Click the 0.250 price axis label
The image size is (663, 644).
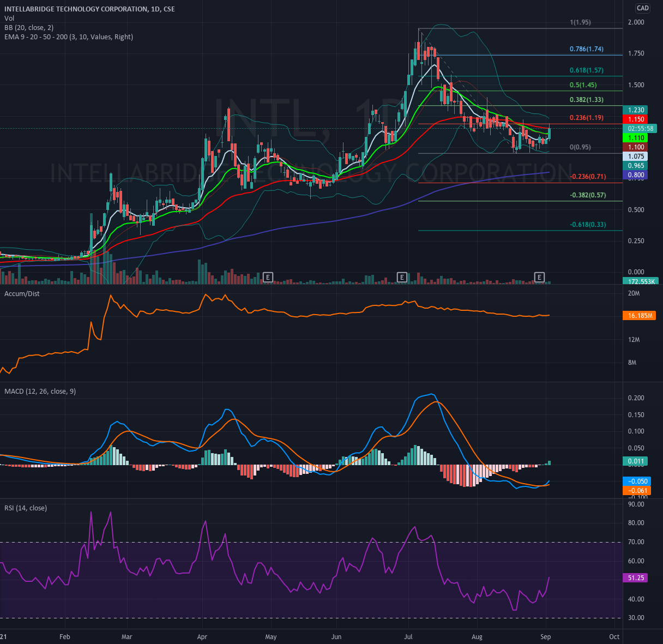point(636,241)
